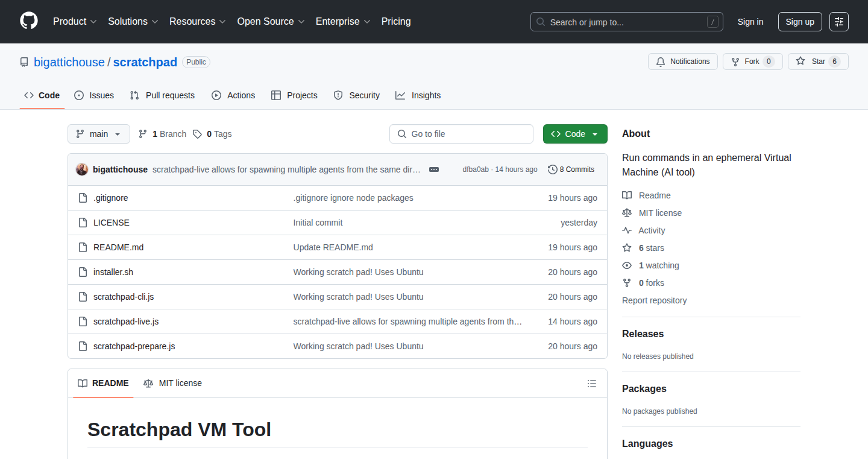The height and width of the screenshot is (459, 868).
Task: Open the installer.sh file
Action: coord(113,272)
